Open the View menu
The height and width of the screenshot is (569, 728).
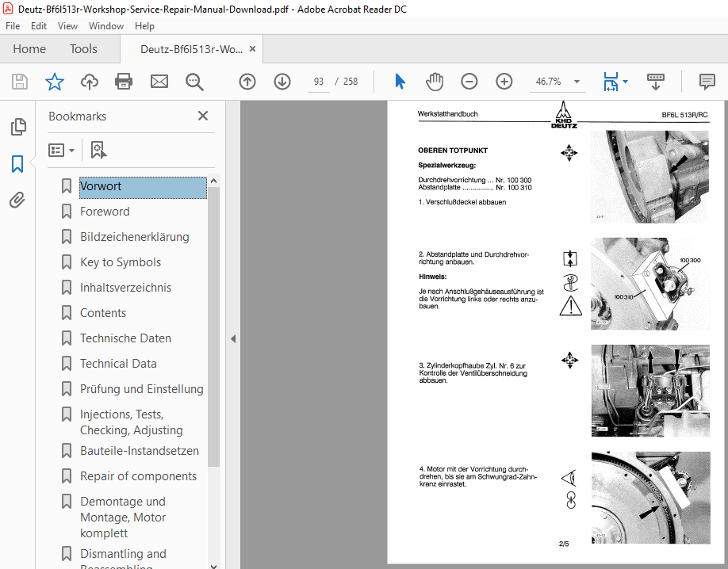tap(67, 26)
